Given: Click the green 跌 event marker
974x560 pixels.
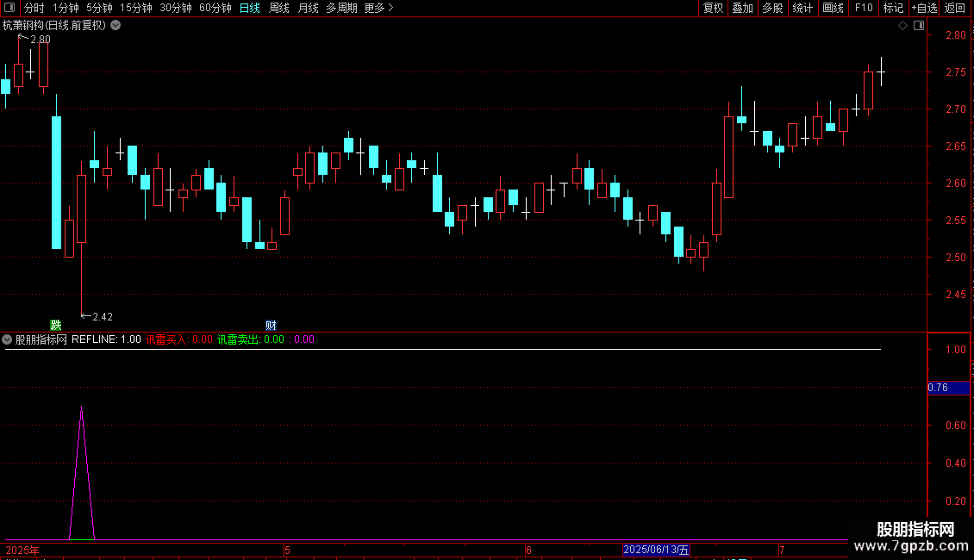Looking at the screenshot, I should click(56, 325).
